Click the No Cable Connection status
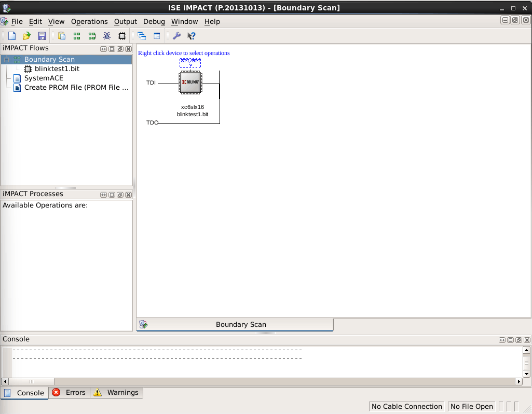This screenshot has height=414, width=532. (x=407, y=406)
